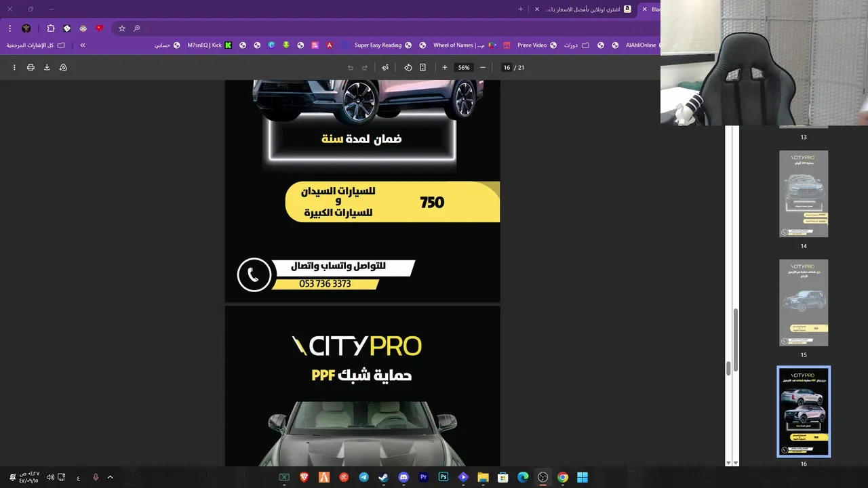The height and width of the screenshot is (488, 868).
Task: Save the PDF to Google Drive
Action: 63,67
